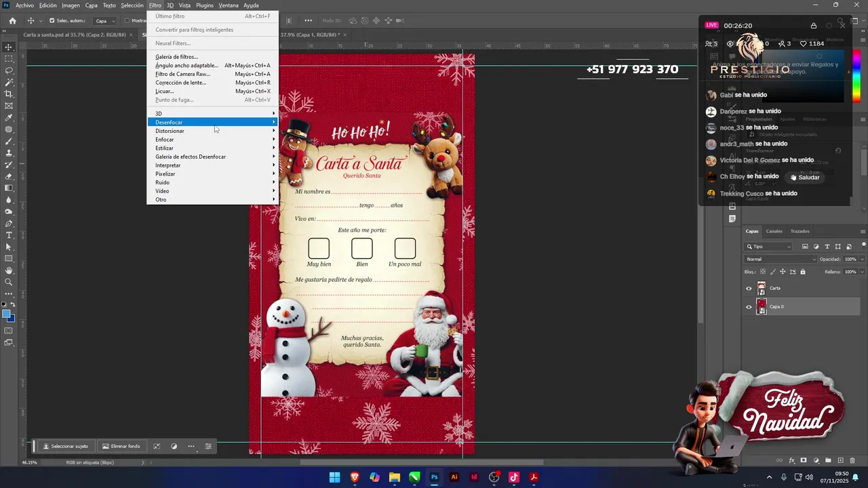Toggle the Mostrar controles checkbox
Image resolution: width=868 pixels, height=488 pixels.
[127, 21]
